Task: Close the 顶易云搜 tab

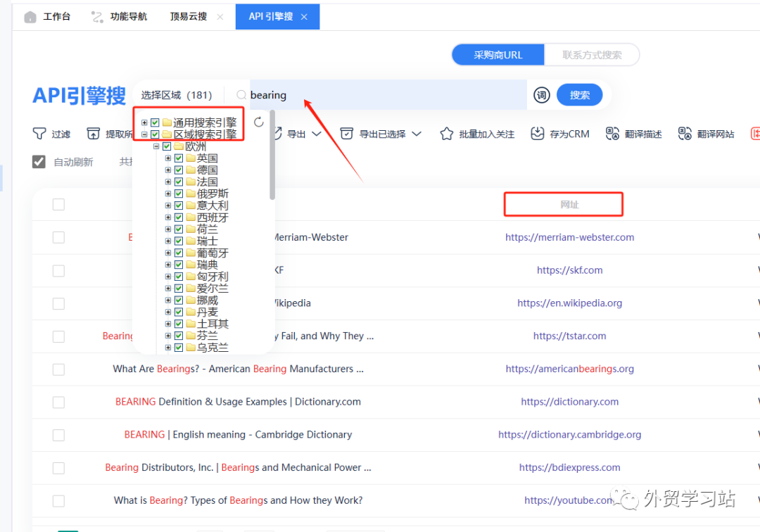Action: tap(220, 17)
